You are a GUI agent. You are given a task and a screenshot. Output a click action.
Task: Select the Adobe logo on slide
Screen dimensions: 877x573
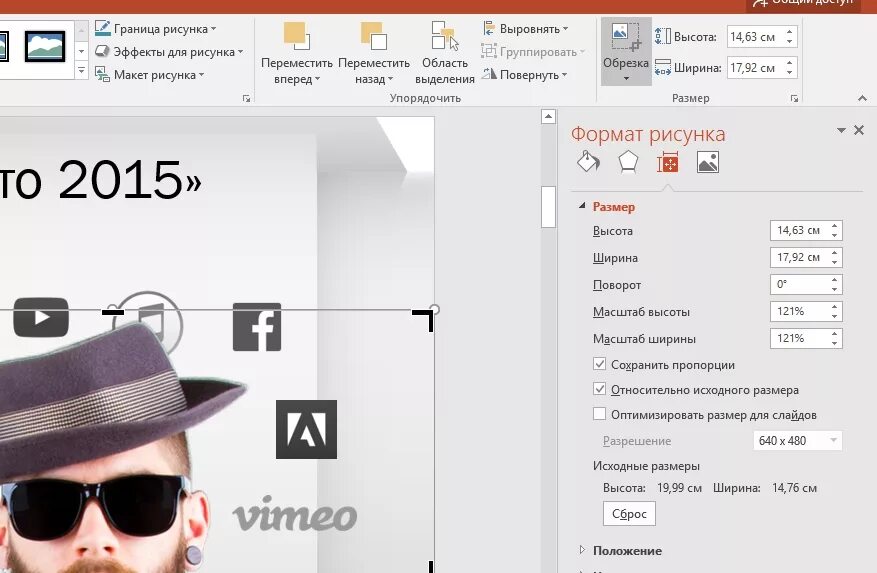tap(307, 429)
